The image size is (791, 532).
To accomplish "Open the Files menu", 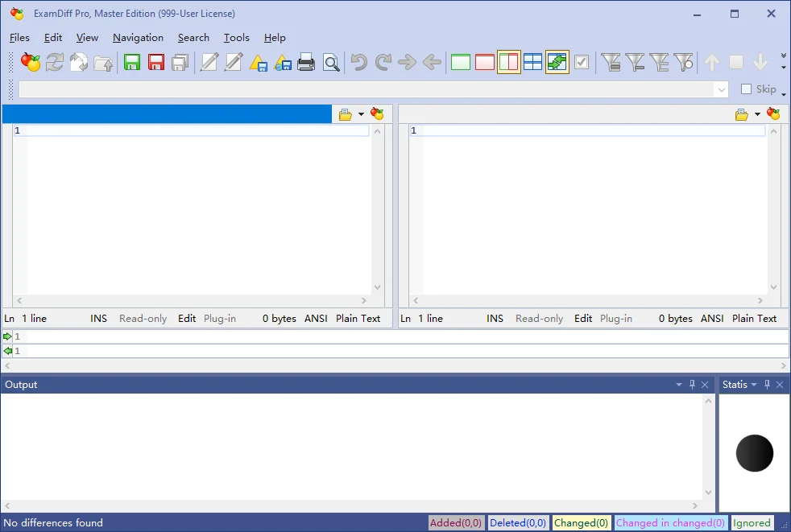I will (x=19, y=38).
